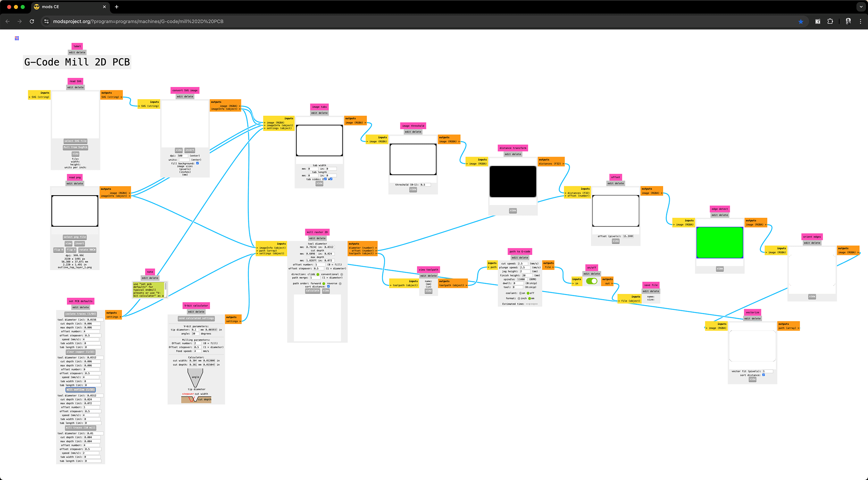Click view button in edge detect module
Screen dimensions: 868x480
[720, 268]
